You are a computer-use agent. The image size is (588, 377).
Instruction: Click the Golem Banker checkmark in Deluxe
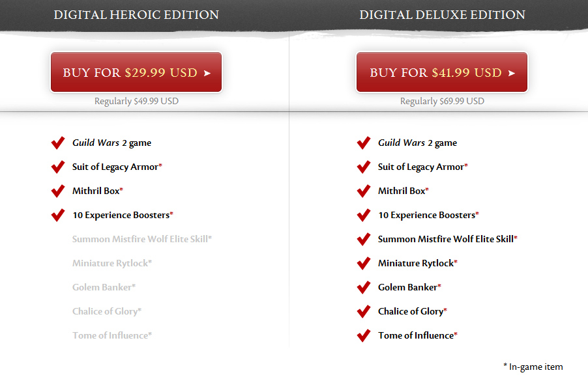pyautogui.click(x=364, y=287)
